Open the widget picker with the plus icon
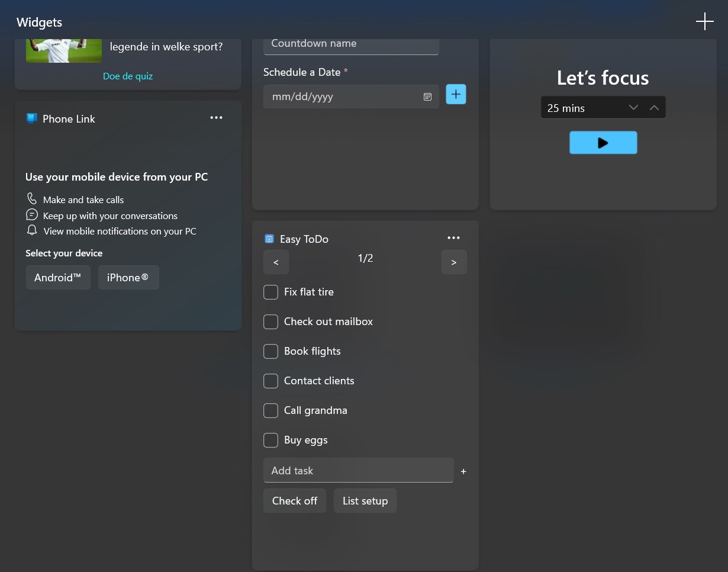 [x=704, y=21]
